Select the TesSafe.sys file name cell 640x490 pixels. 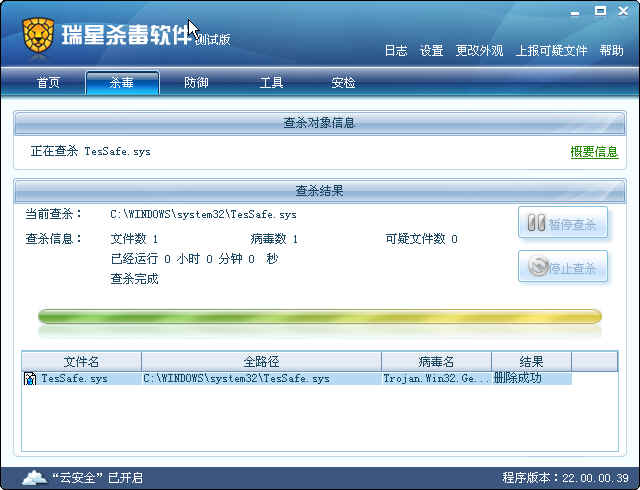point(74,379)
